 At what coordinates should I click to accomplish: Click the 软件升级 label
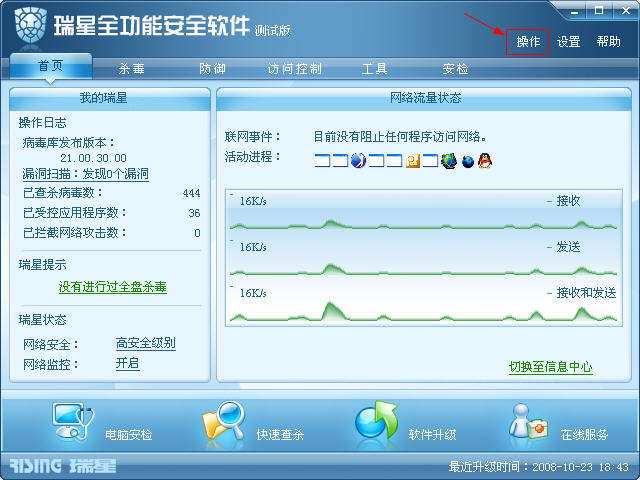[432, 435]
